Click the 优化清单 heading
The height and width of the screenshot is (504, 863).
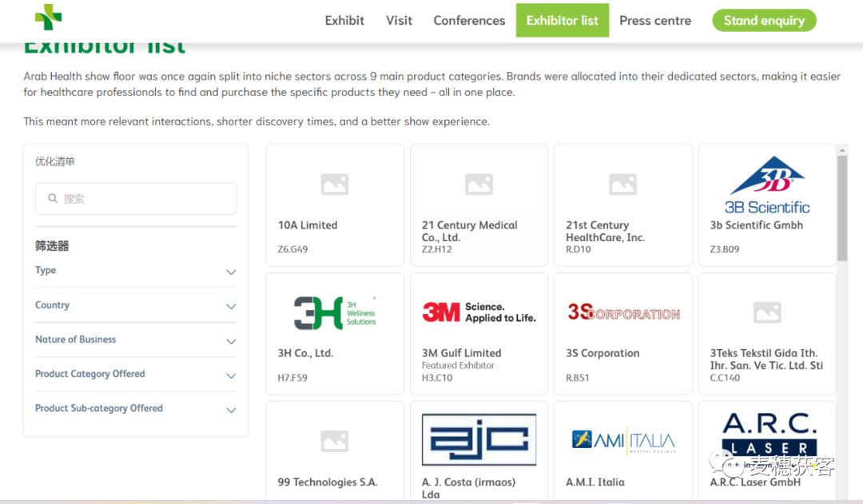pyautogui.click(x=55, y=162)
